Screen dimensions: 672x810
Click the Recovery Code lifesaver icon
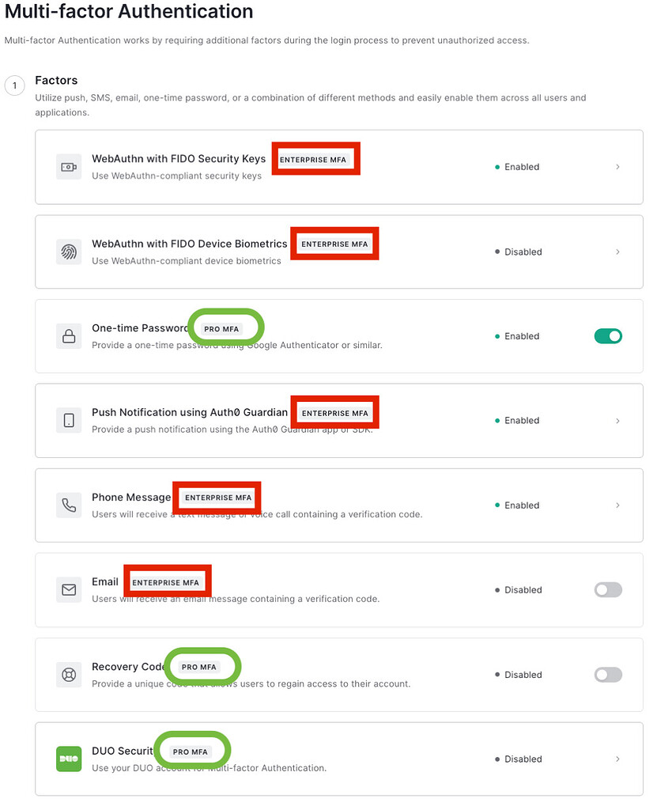tap(69, 674)
